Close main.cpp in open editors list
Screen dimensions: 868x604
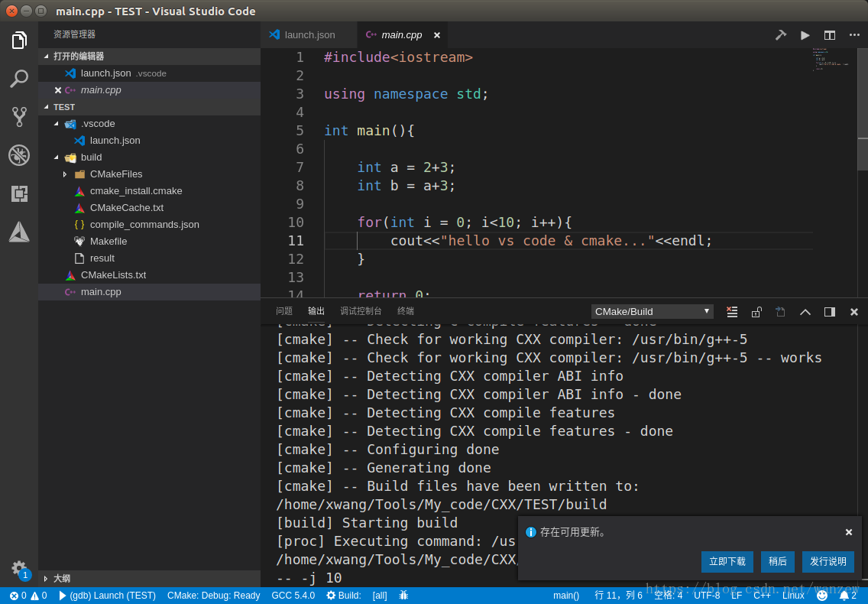[57, 89]
